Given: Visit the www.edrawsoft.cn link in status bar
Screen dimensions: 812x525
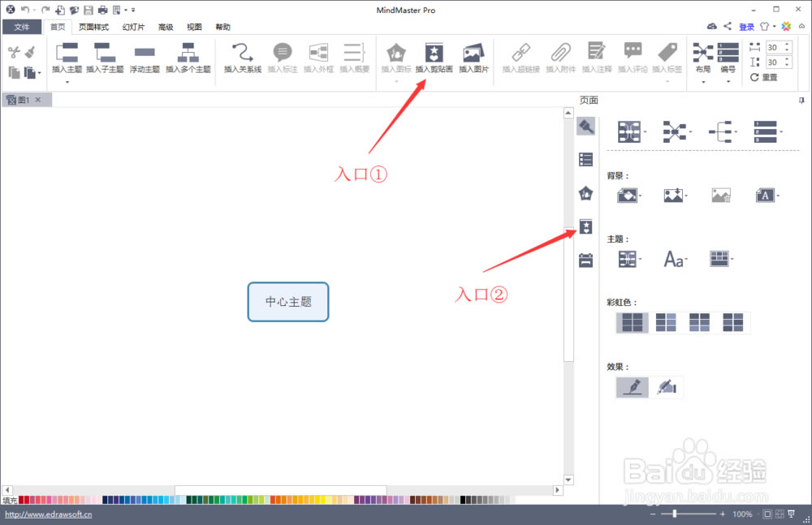Looking at the screenshot, I should pyautogui.click(x=48, y=514).
